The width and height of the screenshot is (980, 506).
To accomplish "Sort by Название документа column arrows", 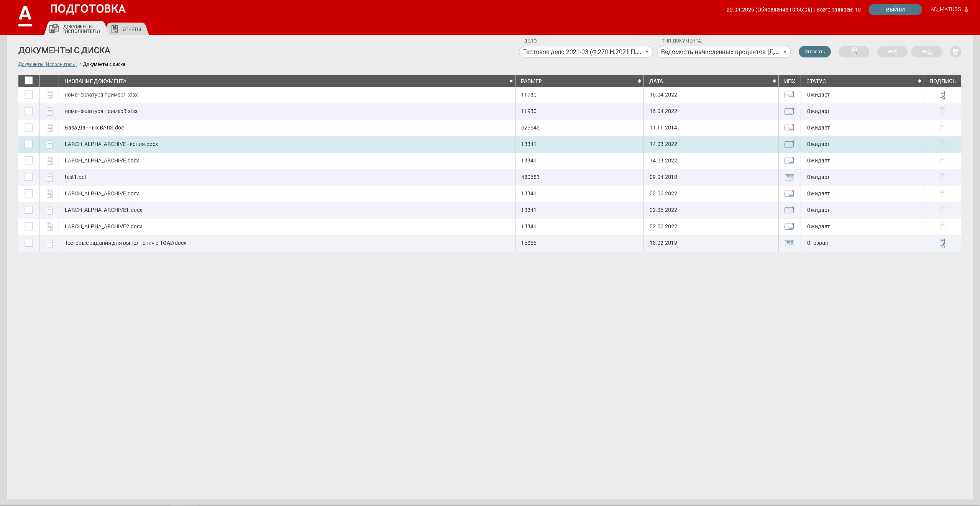I will (x=511, y=81).
